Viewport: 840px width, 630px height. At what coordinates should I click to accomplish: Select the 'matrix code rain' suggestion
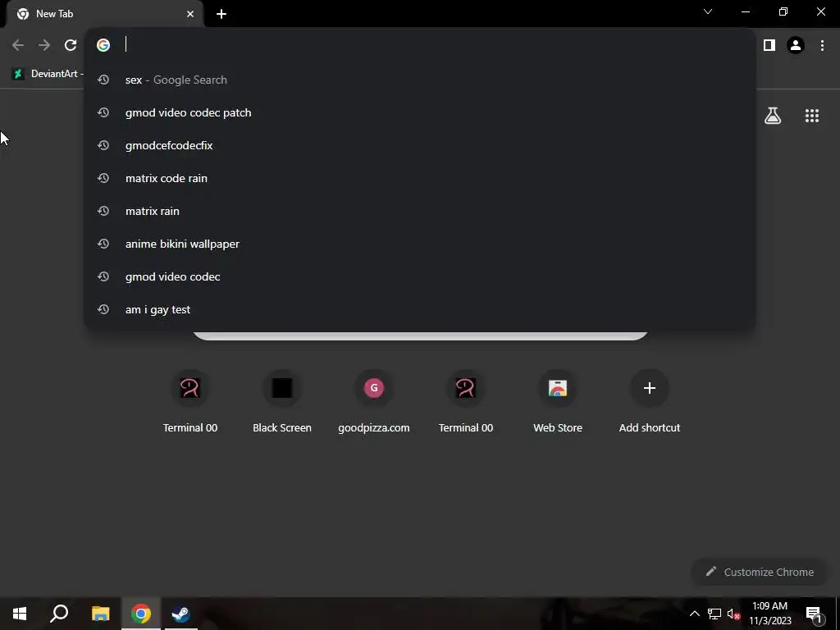(420, 178)
